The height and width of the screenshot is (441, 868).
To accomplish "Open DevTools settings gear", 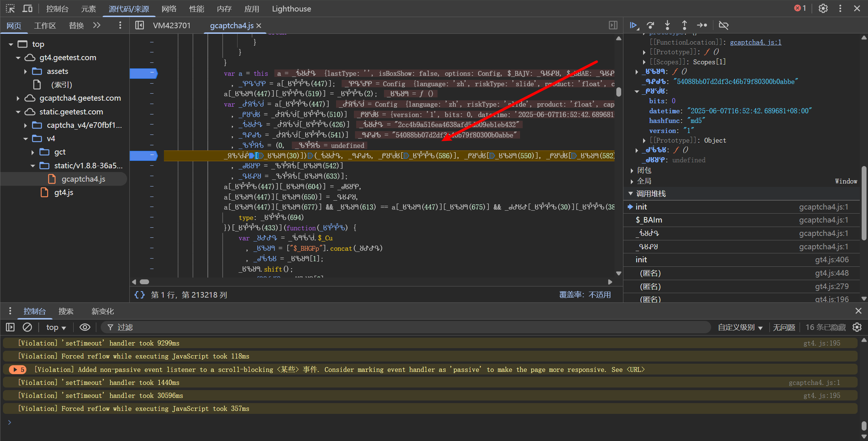I will [823, 9].
